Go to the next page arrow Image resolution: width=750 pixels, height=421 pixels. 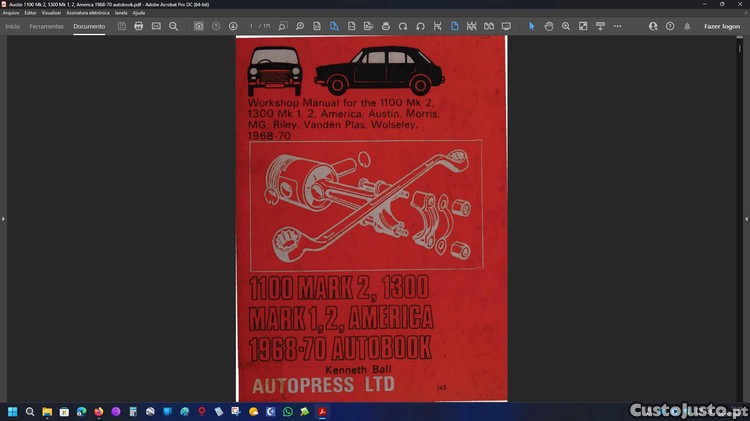tap(233, 26)
